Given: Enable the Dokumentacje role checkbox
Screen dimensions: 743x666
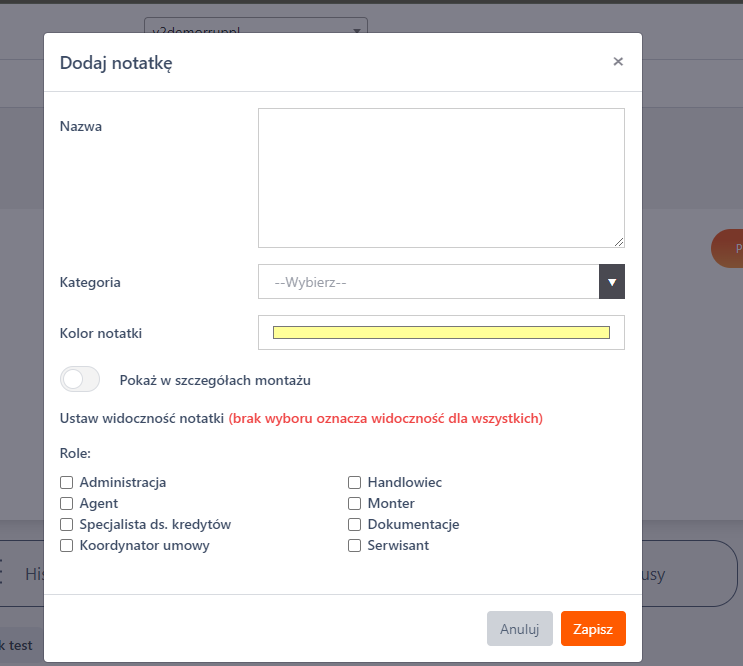Looking at the screenshot, I should (354, 524).
